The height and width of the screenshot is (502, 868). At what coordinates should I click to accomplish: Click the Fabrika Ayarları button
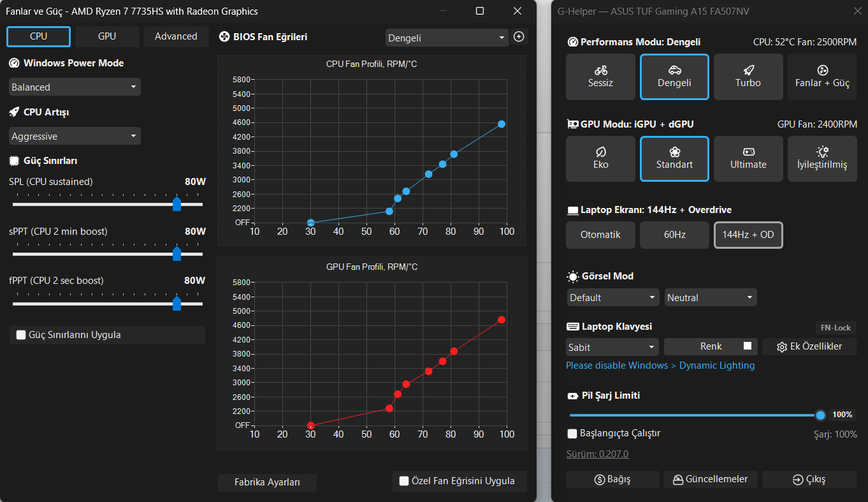pyautogui.click(x=267, y=482)
